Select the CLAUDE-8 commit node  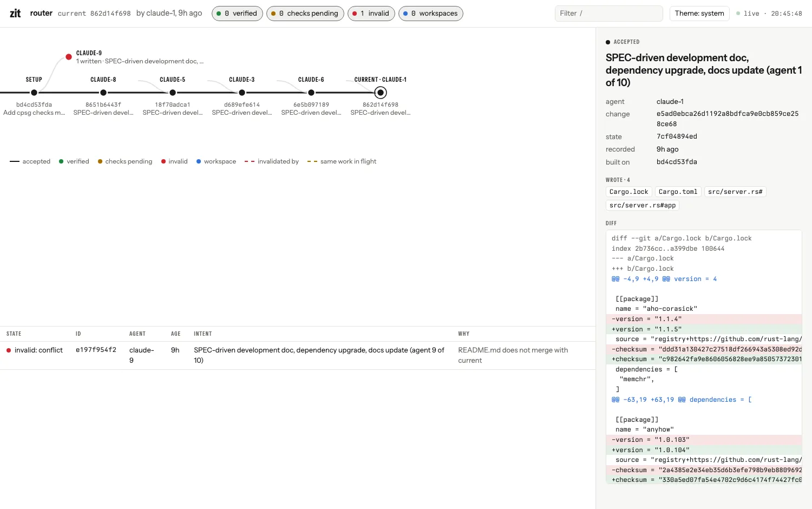click(x=103, y=93)
